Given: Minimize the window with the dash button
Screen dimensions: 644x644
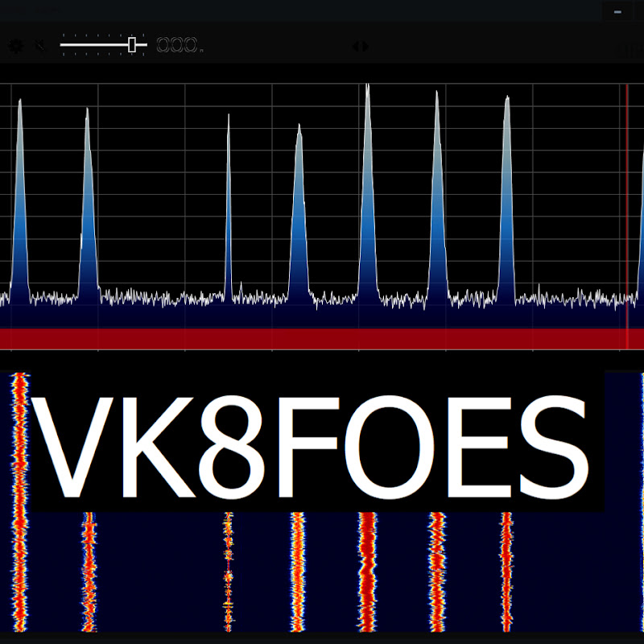Looking at the screenshot, I should (617, 11).
